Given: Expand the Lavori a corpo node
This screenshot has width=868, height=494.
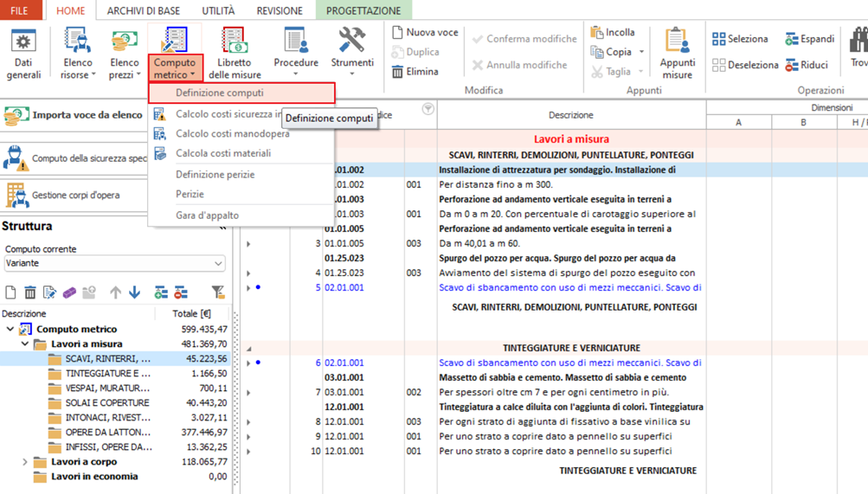Looking at the screenshot, I should (x=24, y=462).
